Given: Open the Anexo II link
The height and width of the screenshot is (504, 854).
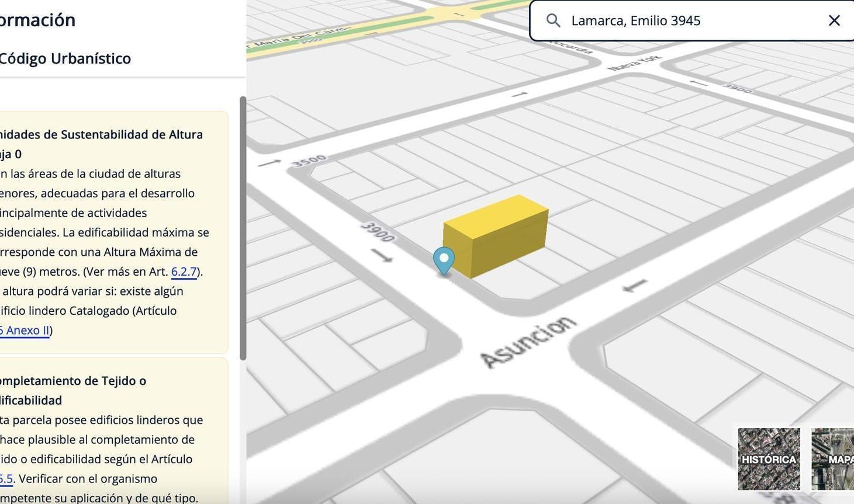Looking at the screenshot, I should coord(25,331).
